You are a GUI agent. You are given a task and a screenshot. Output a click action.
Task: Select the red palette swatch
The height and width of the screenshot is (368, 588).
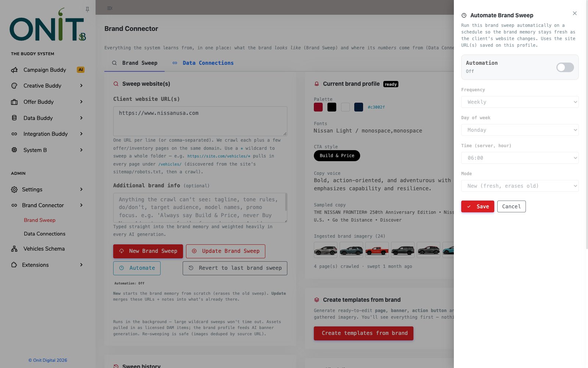pyautogui.click(x=318, y=107)
